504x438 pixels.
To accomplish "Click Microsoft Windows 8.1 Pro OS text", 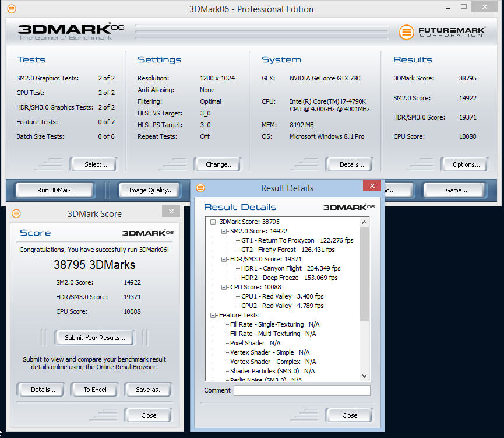I will pos(327,136).
